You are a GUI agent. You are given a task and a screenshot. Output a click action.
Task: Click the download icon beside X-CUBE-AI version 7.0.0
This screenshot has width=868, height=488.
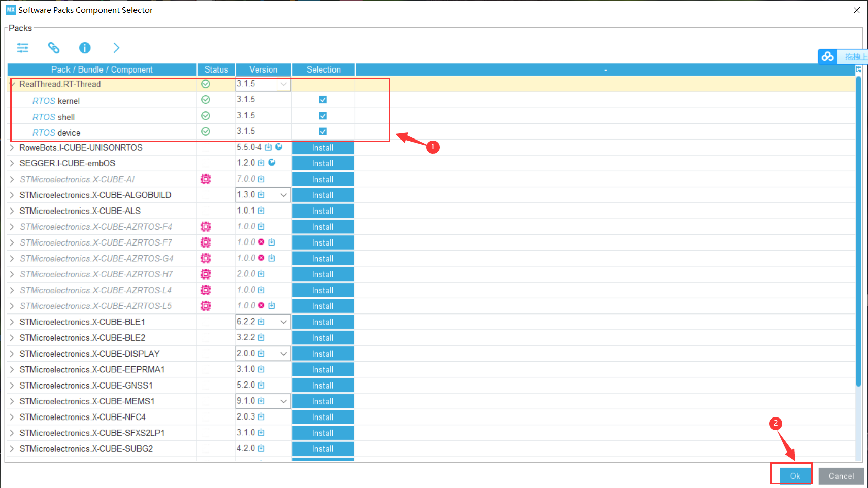(x=261, y=179)
